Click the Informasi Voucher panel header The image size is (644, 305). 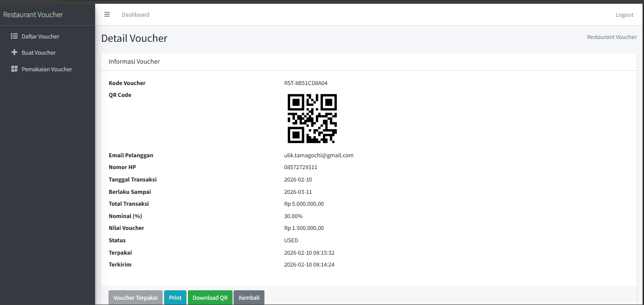134,61
